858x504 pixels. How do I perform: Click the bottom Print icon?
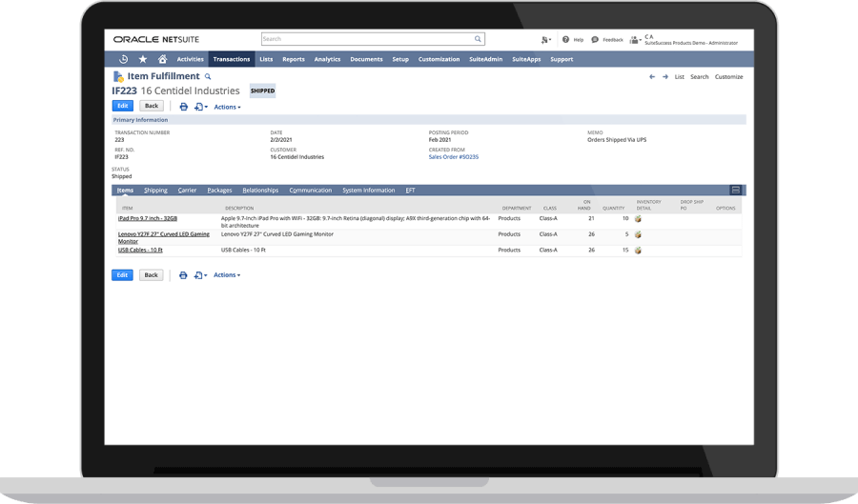pos(183,275)
